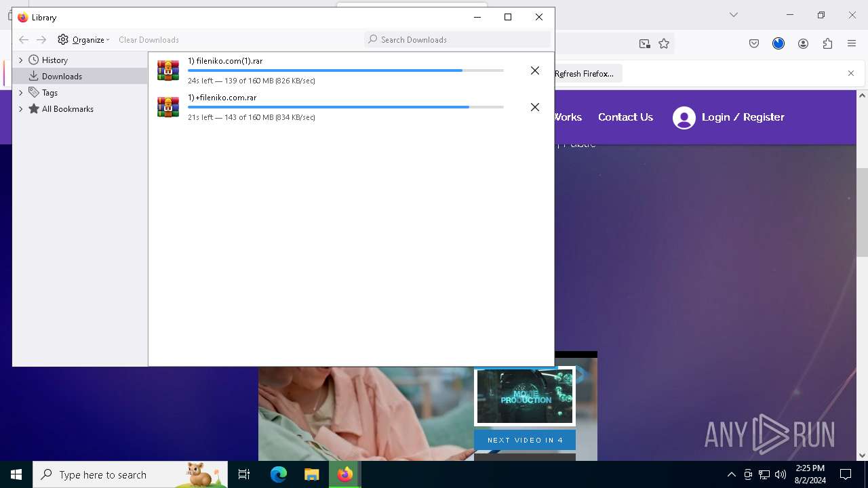This screenshot has height=488, width=868.
Task: Open the Contact Us page link
Action: (x=625, y=117)
